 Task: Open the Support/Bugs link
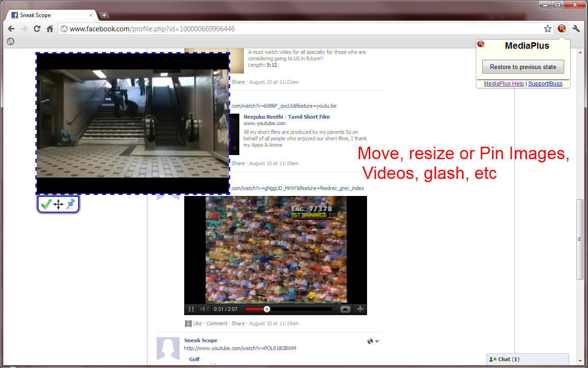coord(545,84)
